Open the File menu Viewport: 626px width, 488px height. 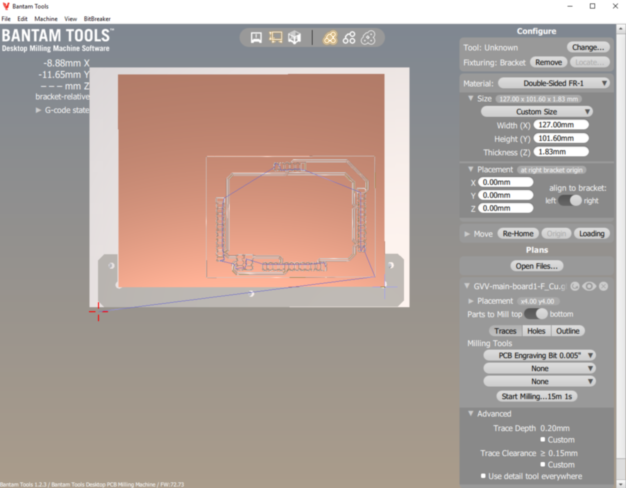pos(6,19)
